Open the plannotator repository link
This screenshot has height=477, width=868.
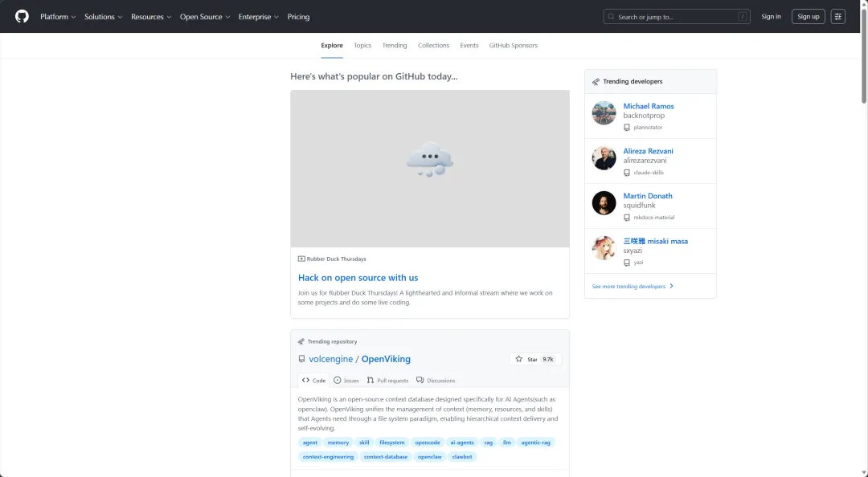(648, 127)
